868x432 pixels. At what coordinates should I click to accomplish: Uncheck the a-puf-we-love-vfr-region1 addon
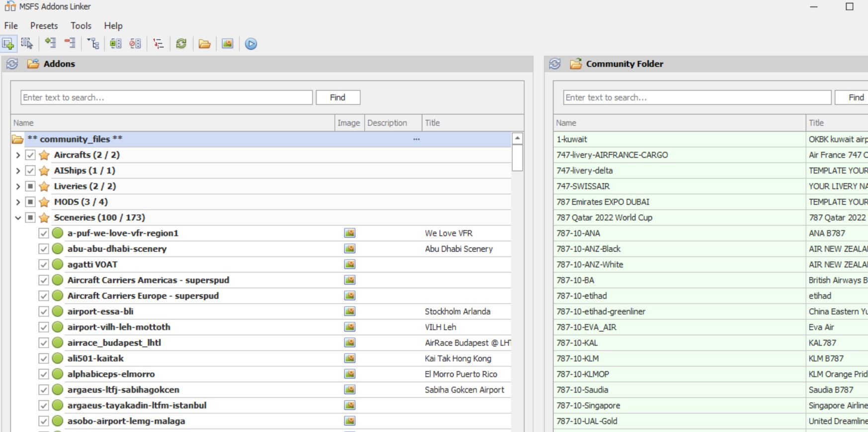pos(44,233)
